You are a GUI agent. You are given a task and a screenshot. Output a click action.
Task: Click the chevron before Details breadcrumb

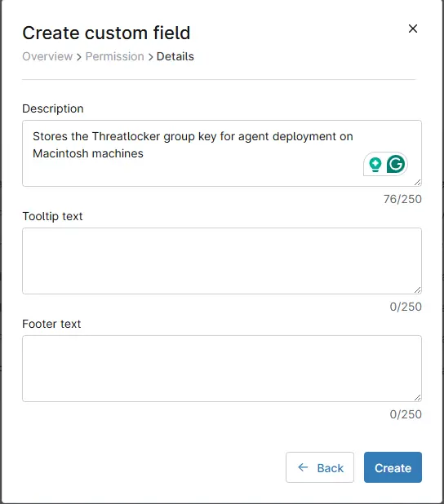click(150, 57)
